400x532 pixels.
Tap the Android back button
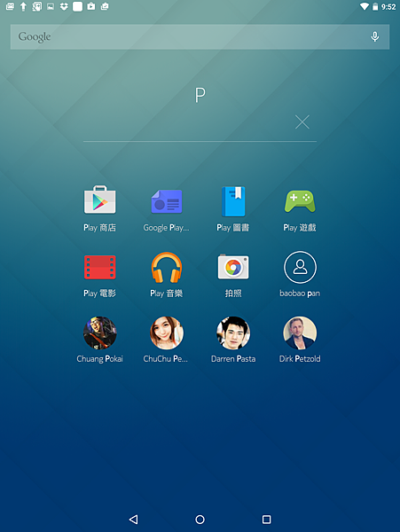(133, 519)
